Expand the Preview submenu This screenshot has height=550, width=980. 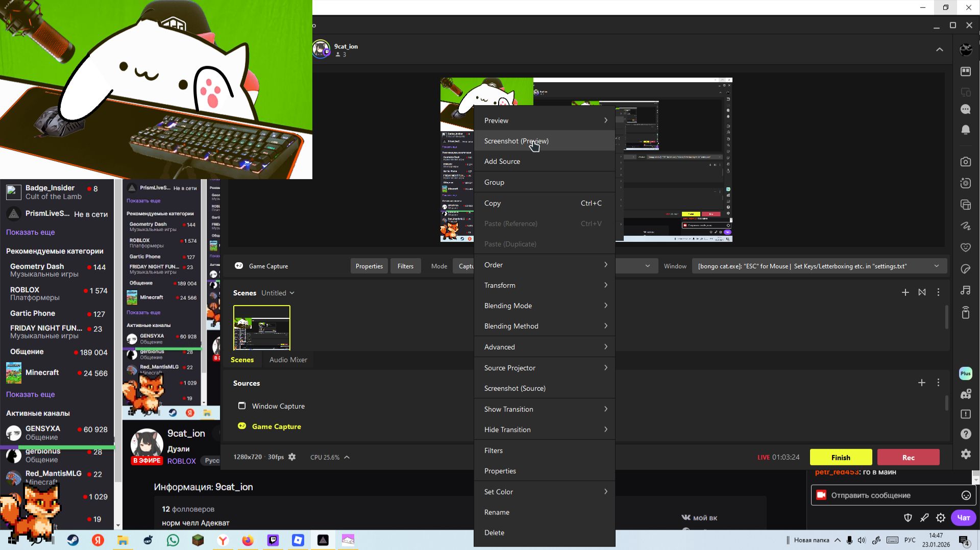(545, 120)
